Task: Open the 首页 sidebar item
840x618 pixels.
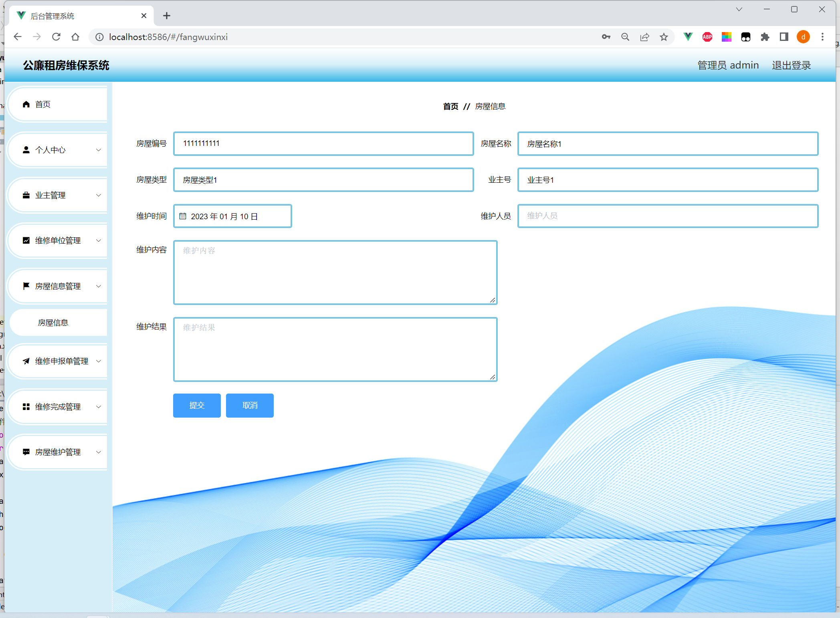Action: [x=43, y=105]
